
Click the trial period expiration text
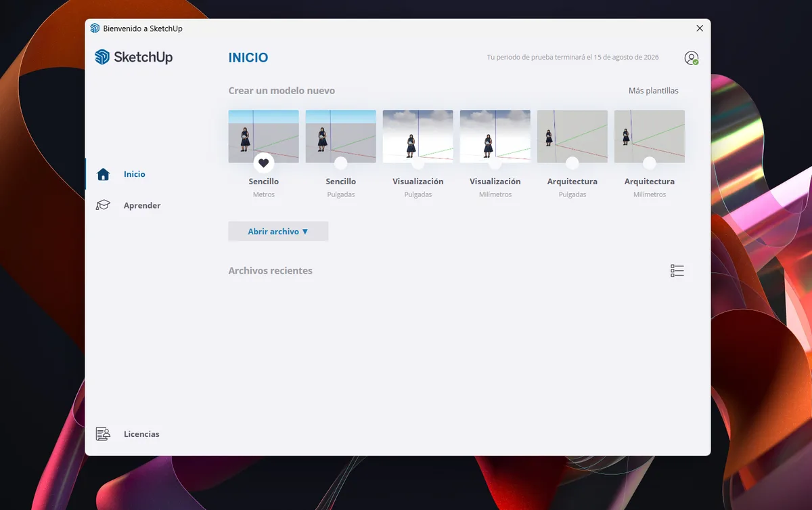(x=572, y=58)
